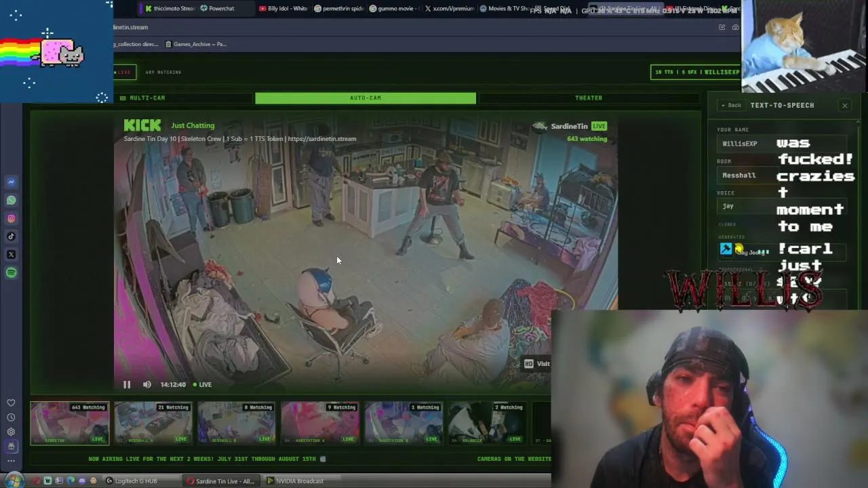
Task: Click the edit icon in address bar
Action: (722, 27)
